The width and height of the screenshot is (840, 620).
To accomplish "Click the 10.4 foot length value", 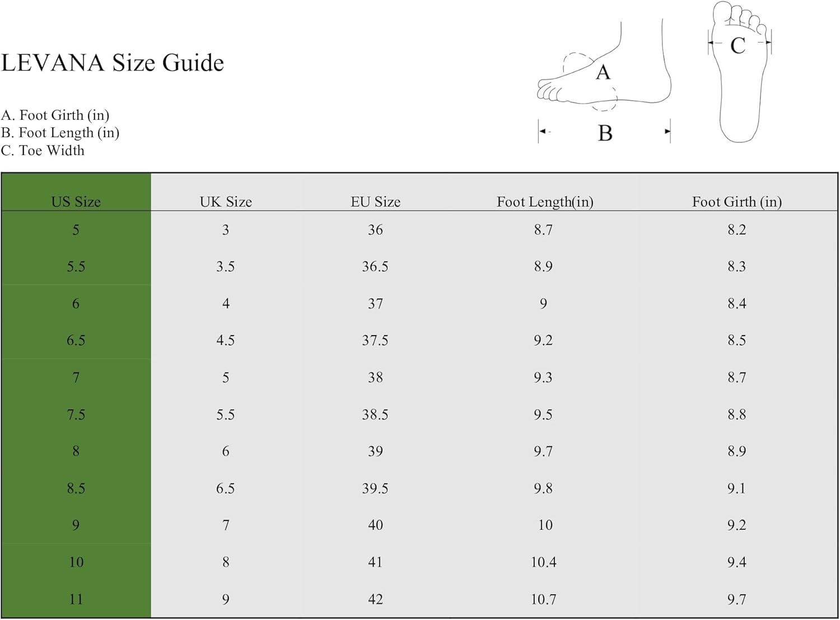I will pyautogui.click(x=544, y=562).
